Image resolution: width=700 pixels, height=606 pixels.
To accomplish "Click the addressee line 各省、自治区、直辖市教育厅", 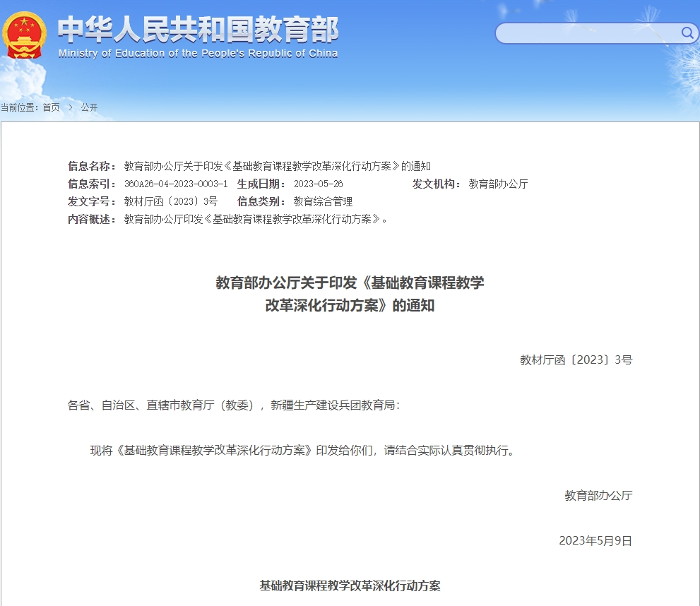I will (x=234, y=405).
